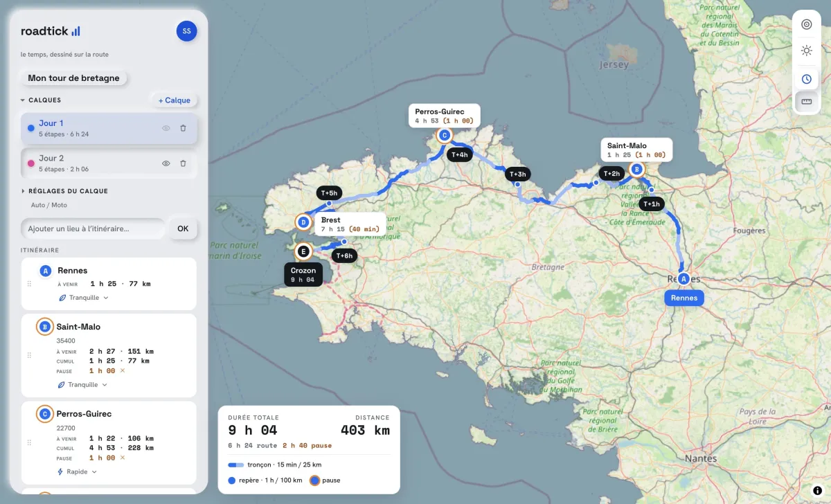Rename the trip Mon tour de bretagne
This screenshot has width=831, height=504.
[73, 78]
